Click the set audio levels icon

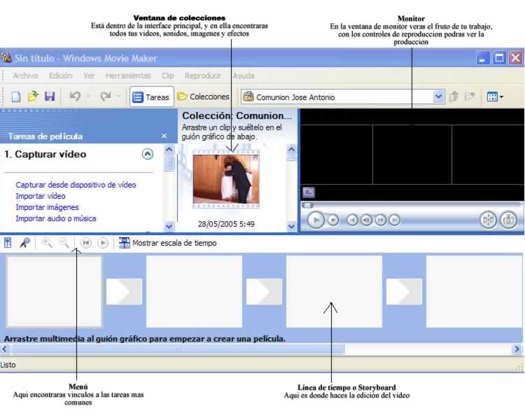tap(8, 243)
